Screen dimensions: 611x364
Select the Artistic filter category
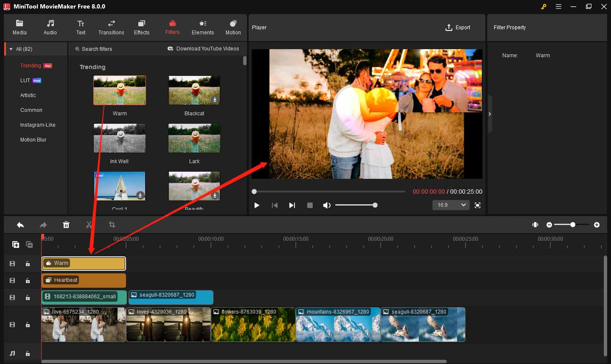tap(28, 95)
